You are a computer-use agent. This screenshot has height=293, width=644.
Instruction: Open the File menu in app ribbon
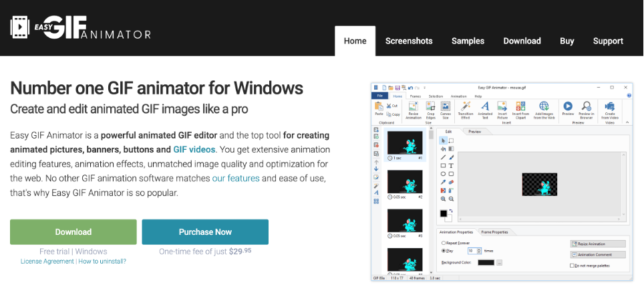(x=380, y=96)
